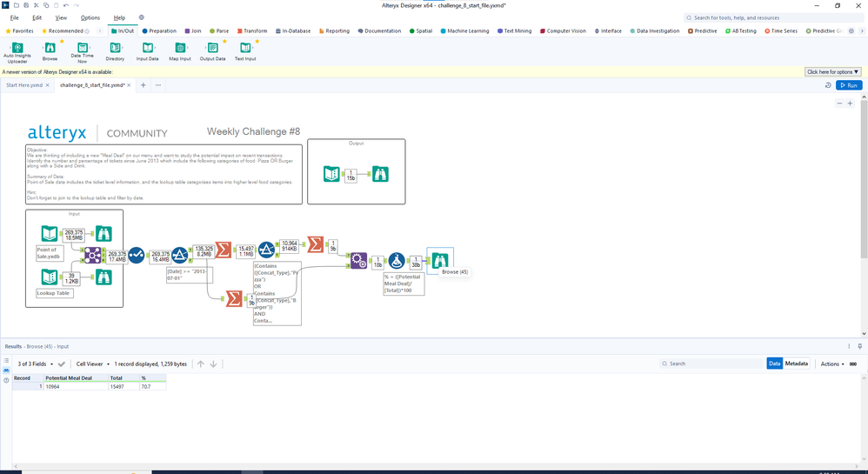This screenshot has width=868, height=474.
Task: Click the Copy icon in the title bar
Action: pos(46,5)
